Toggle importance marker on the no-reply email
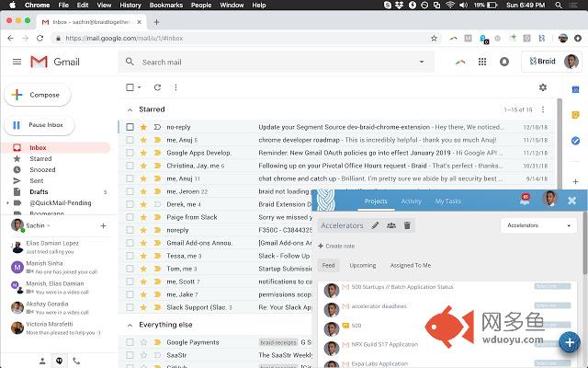The height and width of the screenshot is (368, 588). point(156,127)
